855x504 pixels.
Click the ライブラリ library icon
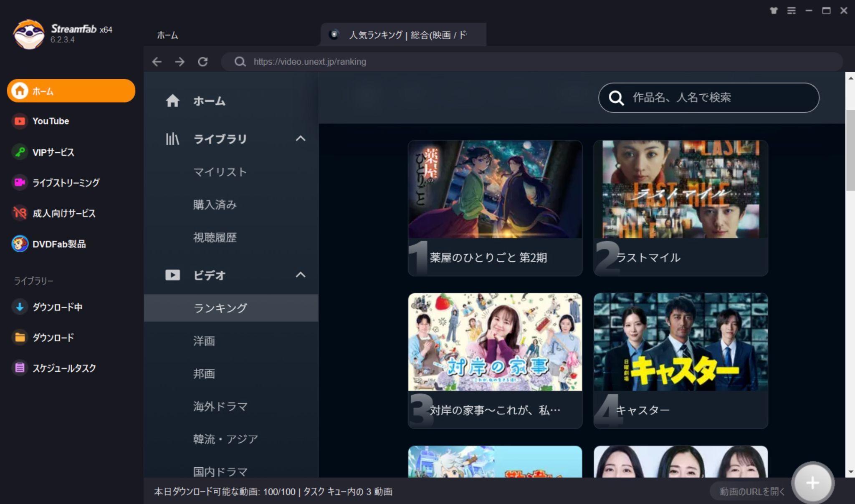coord(172,139)
